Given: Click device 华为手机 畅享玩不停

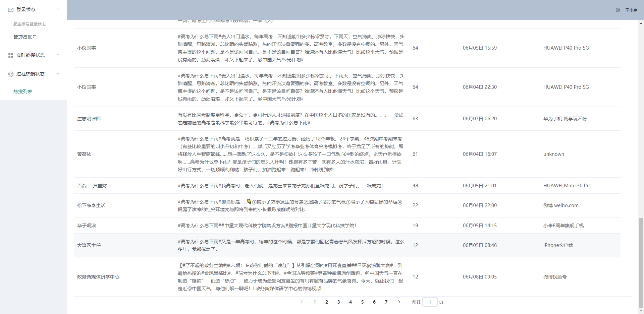Looking at the screenshot, I should [565, 119].
